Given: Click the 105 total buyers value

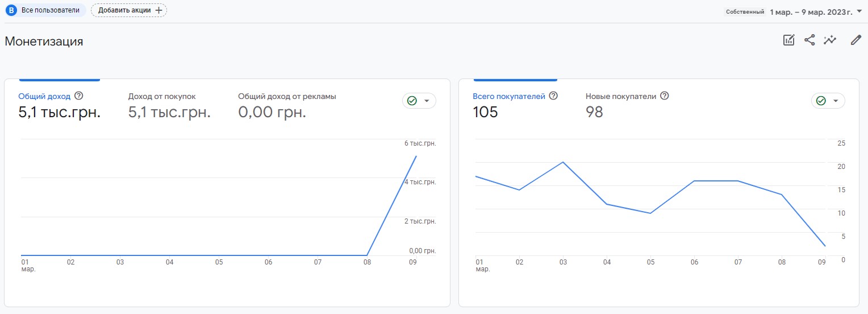Looking at the screenshot, I should (485, 112).
